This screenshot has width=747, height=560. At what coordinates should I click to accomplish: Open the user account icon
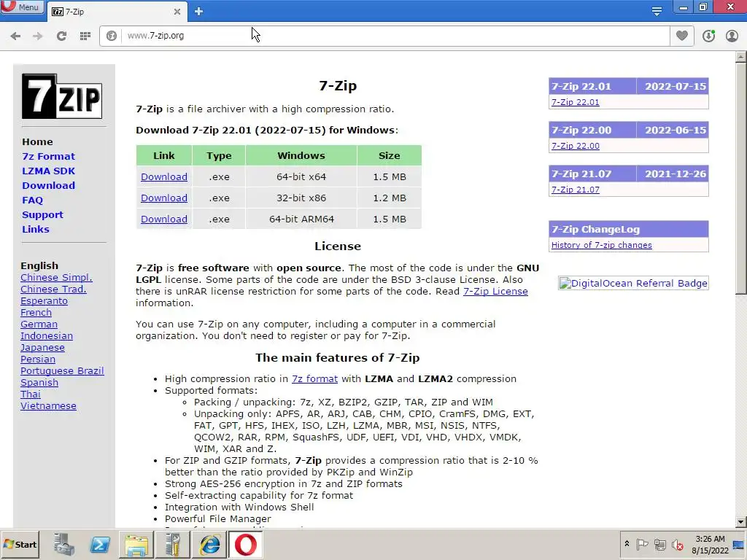(x=732, y=36)
